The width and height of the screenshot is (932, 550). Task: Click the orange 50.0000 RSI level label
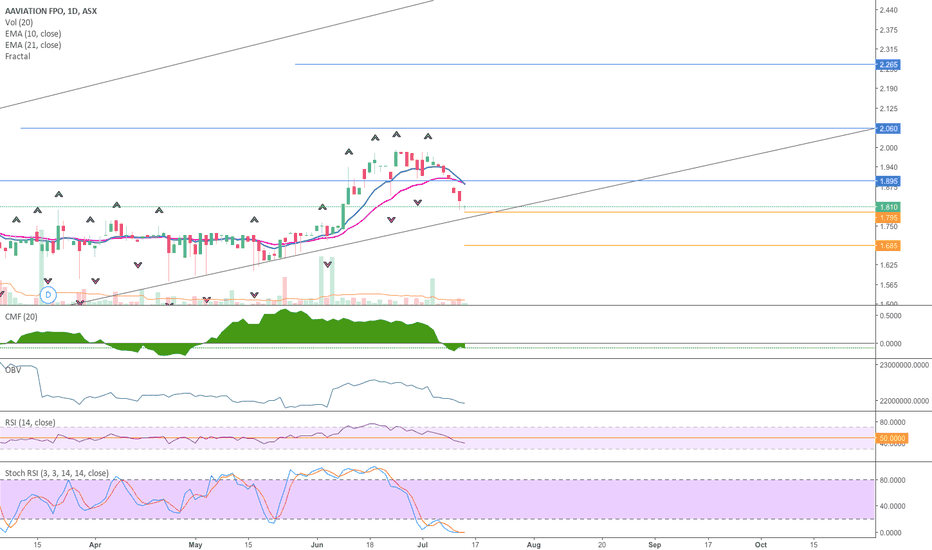click(x=892, y=438)
